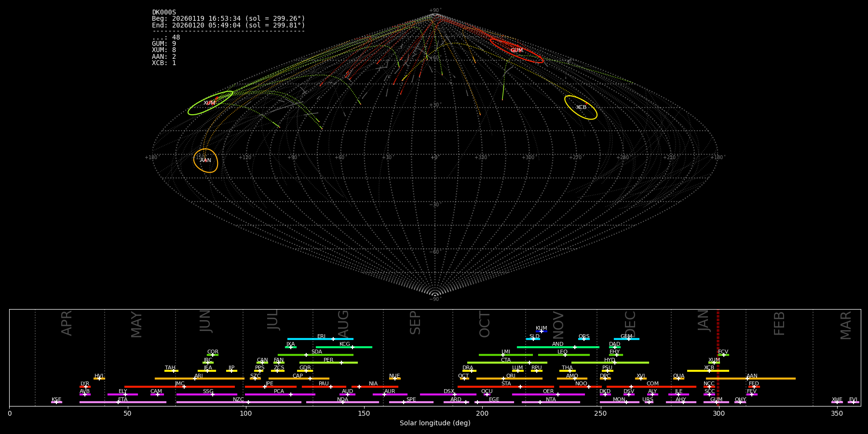
Task: Select the green XUM radiant ellipse on map
Action: click(x=210, y=103)
